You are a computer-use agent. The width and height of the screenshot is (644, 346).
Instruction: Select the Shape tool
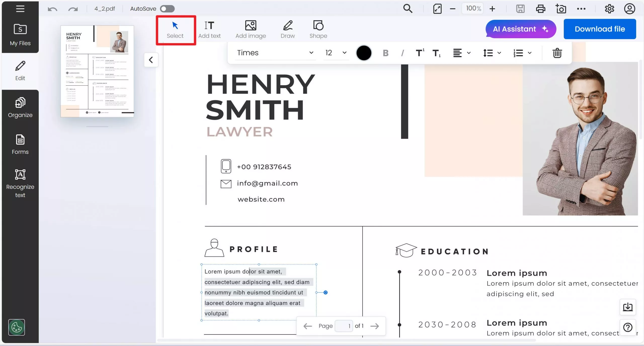pos(318,29)
